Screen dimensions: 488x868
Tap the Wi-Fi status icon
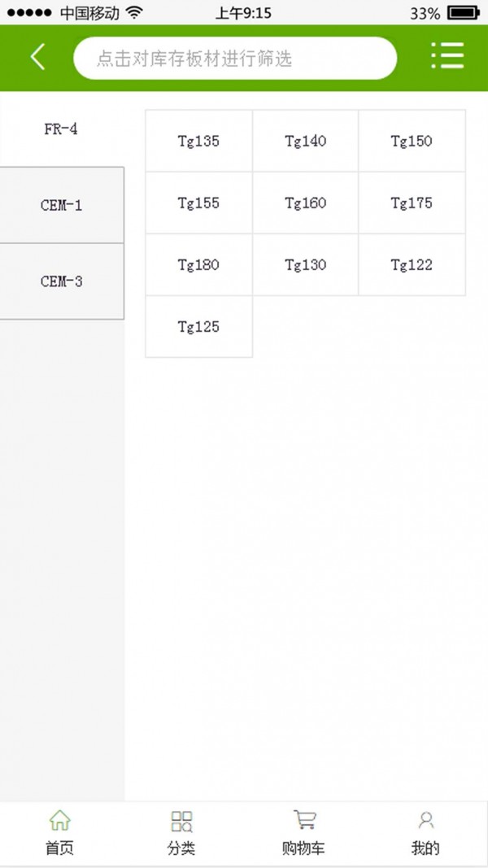point(133,13)
